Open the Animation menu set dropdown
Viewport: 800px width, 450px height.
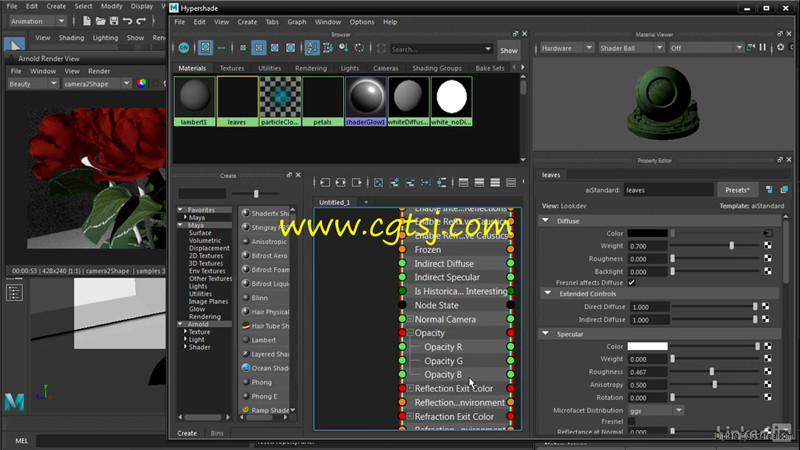(x=38, y=21)
